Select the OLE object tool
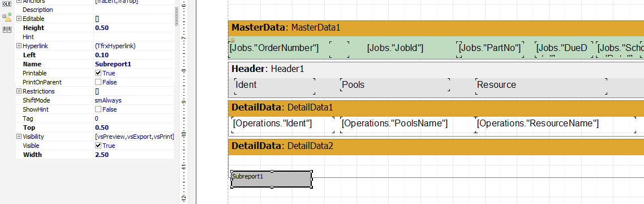Screen dimensions: 644x204 [x=7, y=4]
